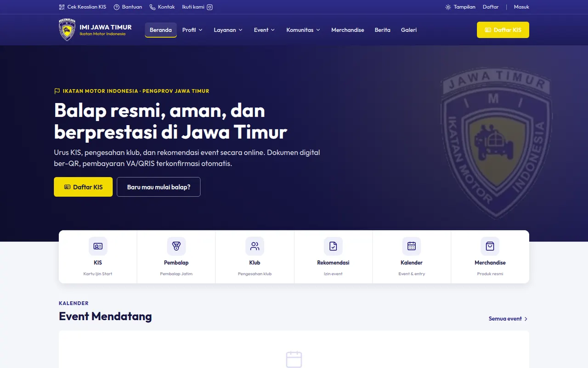Click the Pembalap medal icon
This screenshot has width=588, height=368.
click(x=176, y=246)
